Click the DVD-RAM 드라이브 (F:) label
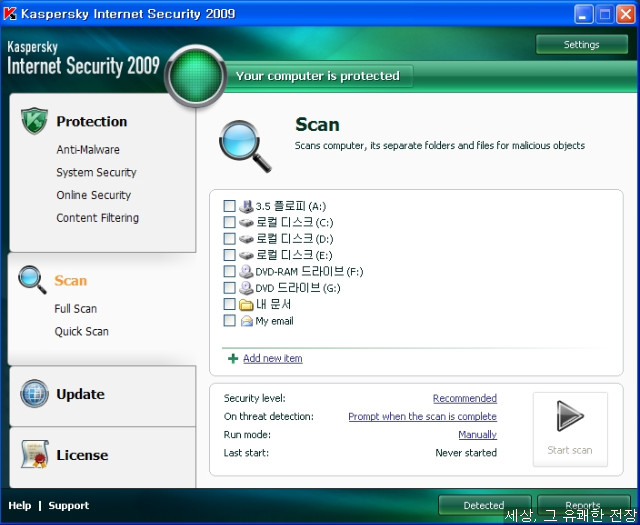 (x=309, y=271)
